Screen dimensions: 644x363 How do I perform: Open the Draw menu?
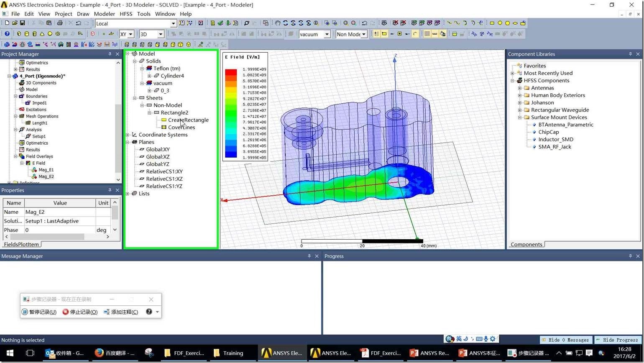click(x=83, y=14)
